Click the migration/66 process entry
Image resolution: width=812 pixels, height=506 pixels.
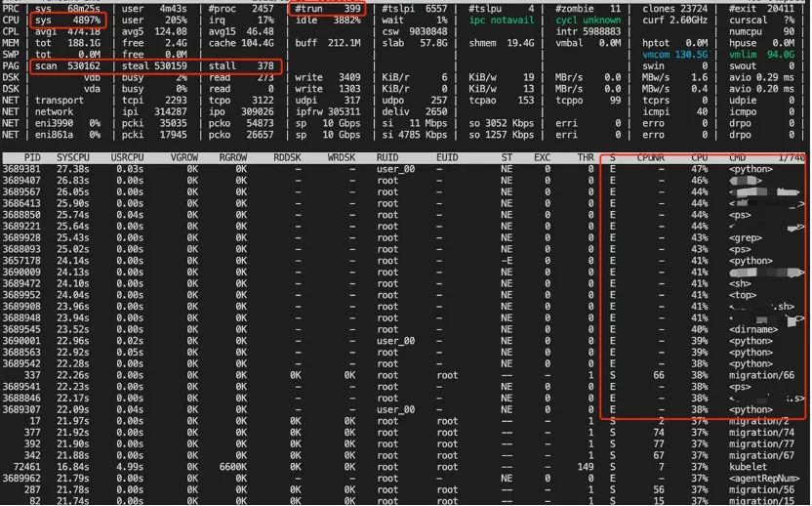761,375
